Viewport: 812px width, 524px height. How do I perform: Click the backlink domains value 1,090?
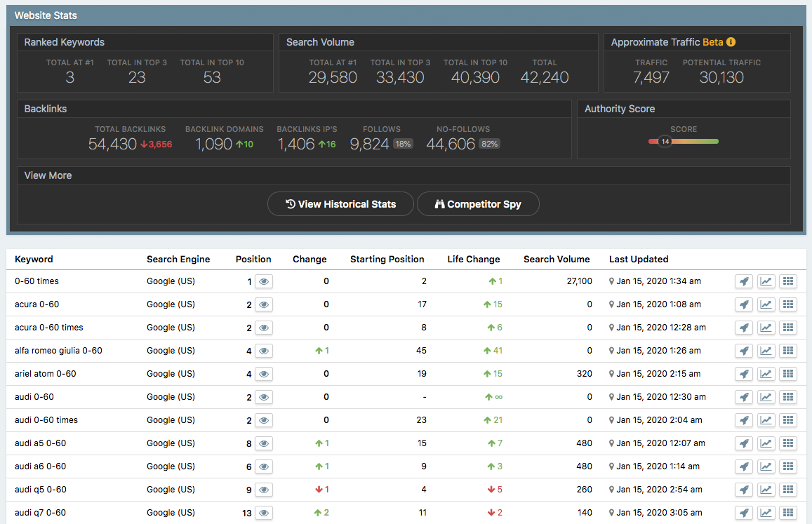[213, 144]
